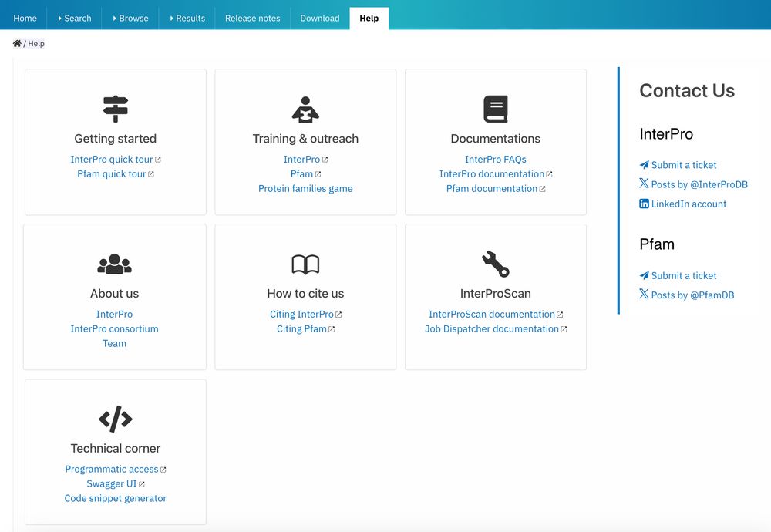The image size is (771, 532).
Task: Click the Help breadcrumb text
Action: [36, 43]
